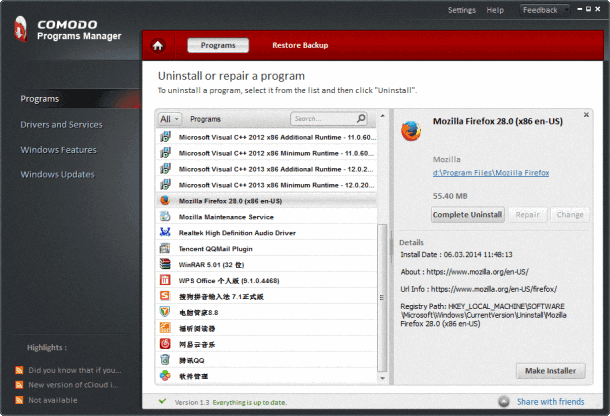This screenshot has width=610, height=416.
Task: Select the Mozilla Maintenance Service icon
Action: click(x=165, y=216)
